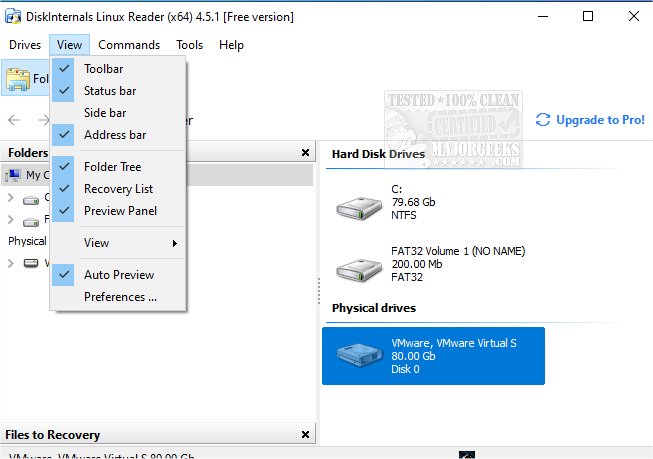Click the Physical label in Folders tree

click(27, 241)
